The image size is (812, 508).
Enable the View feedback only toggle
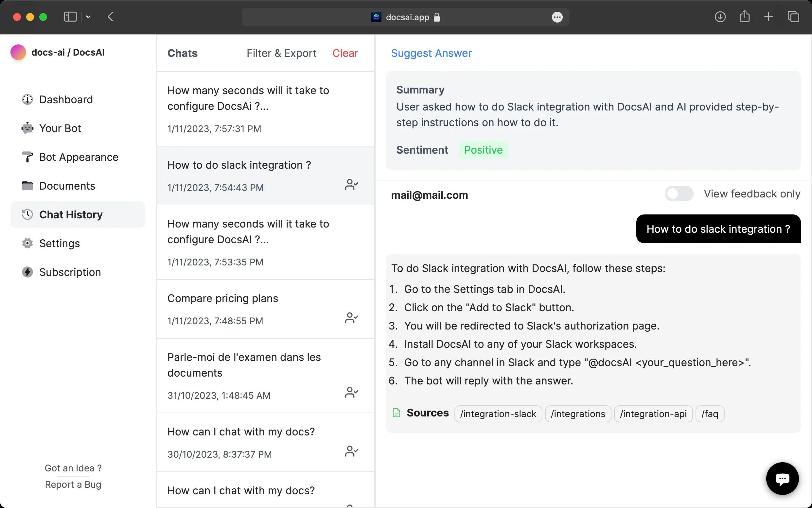[x=679, y=194]
